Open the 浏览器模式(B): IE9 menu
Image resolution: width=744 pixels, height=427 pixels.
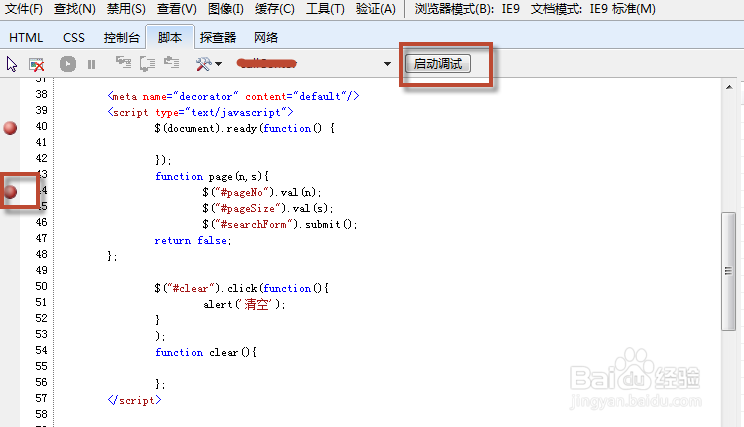tap(467, 9)
